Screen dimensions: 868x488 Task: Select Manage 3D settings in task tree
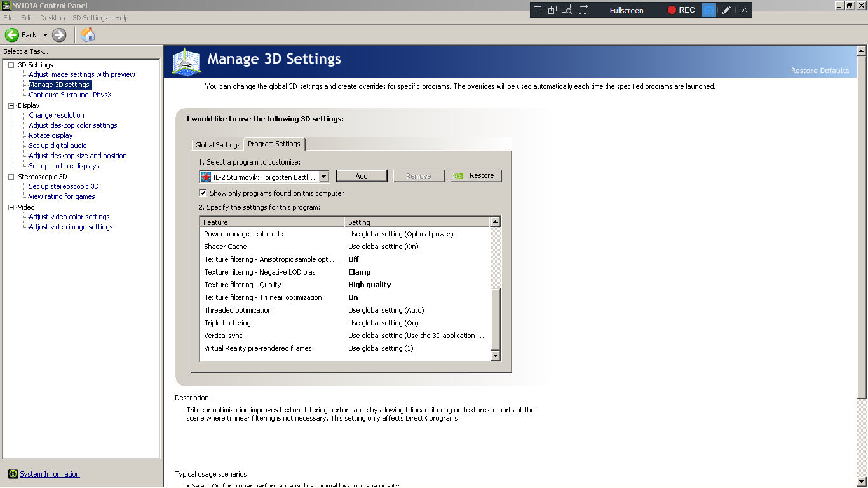coord(59,85)
